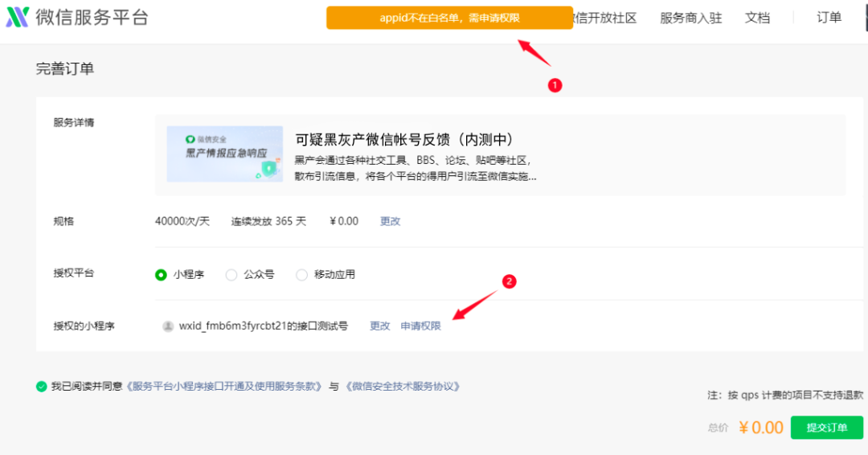The height and width of the screenshot is (455, 868).
Task: Click the avatar icon beside wxid_fmb6m3fyrcbt21
Action: (x=168, y=326)
